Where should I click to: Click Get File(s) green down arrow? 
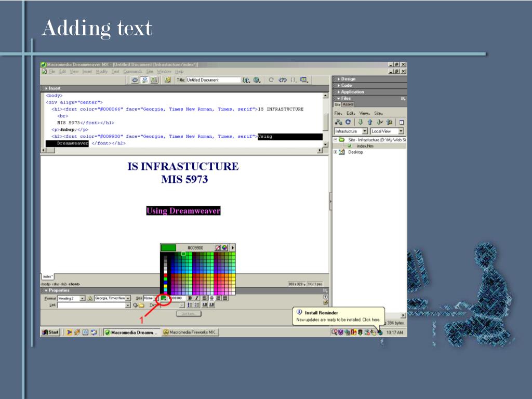coord(361,122)
